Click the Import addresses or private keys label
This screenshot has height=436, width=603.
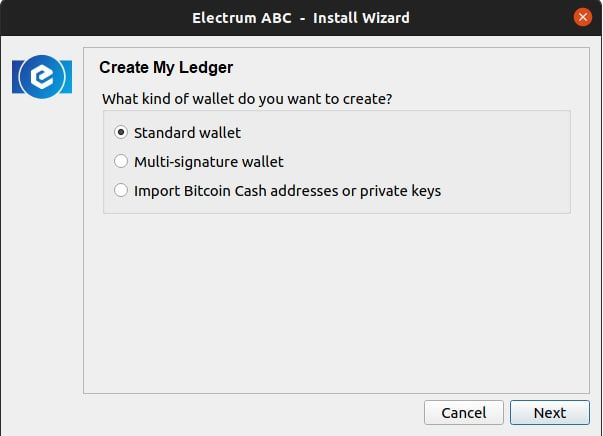pos(287,190)
